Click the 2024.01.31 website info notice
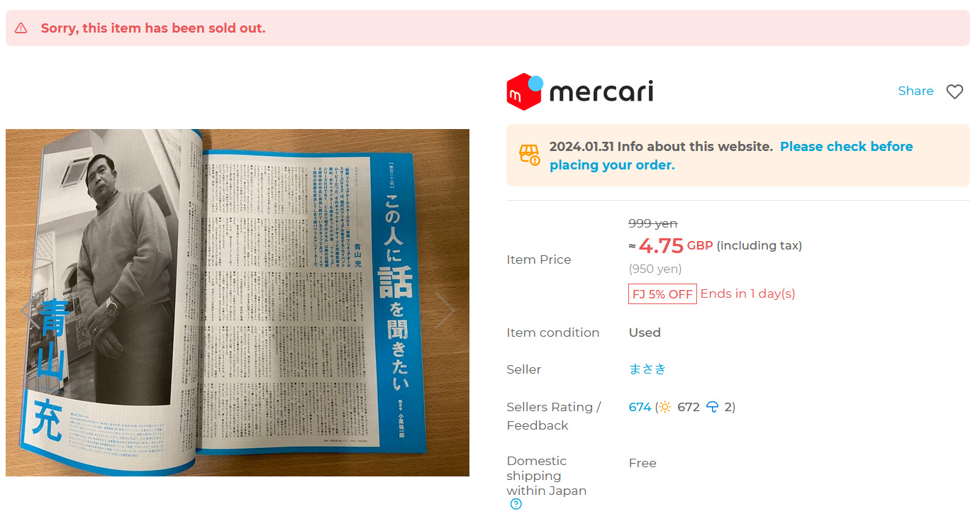 tap(738, 155)
